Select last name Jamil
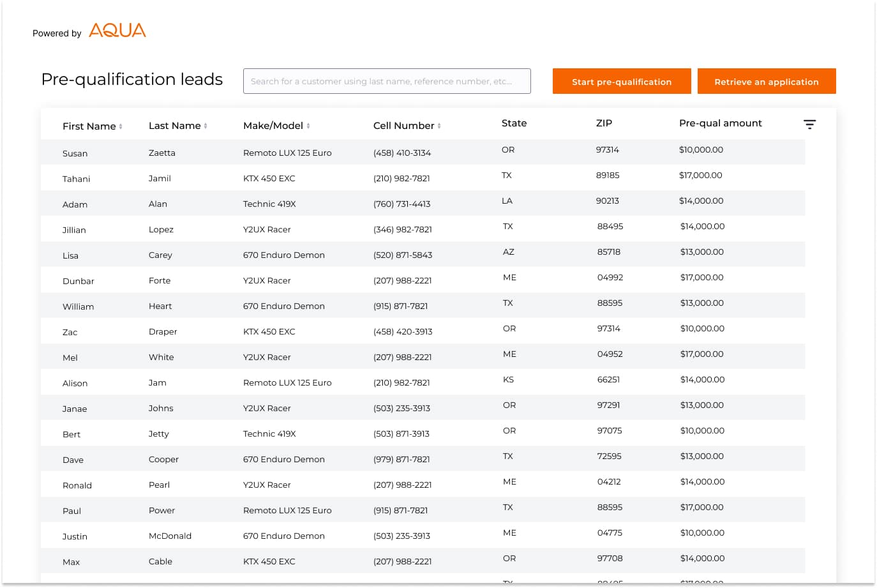Viewport: 877px width, 588px height. [160, 178]
